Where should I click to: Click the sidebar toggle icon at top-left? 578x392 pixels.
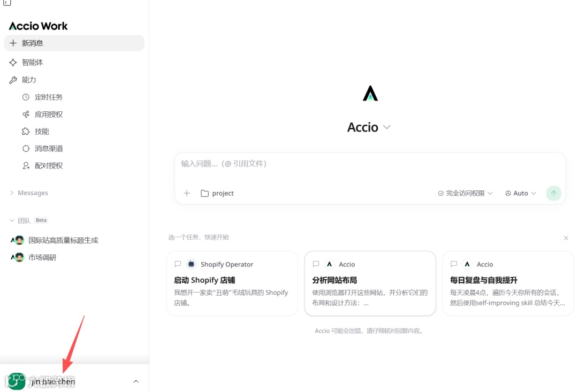tap(7, 3)
